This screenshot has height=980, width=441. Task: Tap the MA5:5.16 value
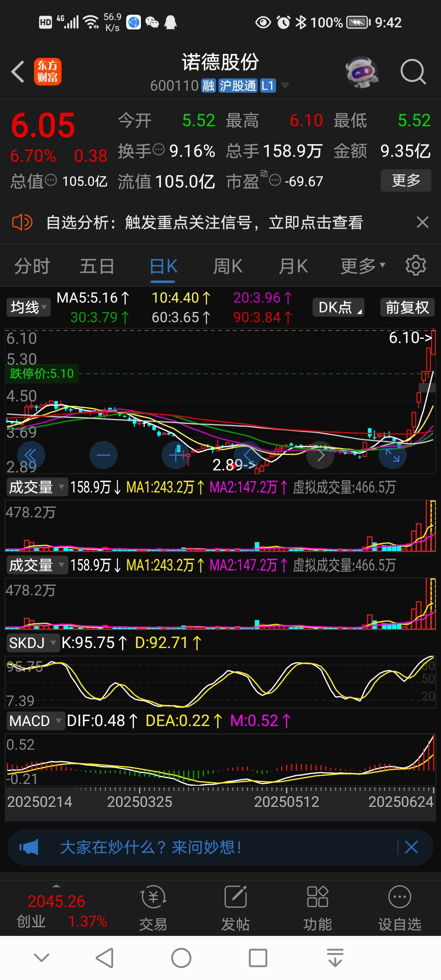tap(93, 298)
